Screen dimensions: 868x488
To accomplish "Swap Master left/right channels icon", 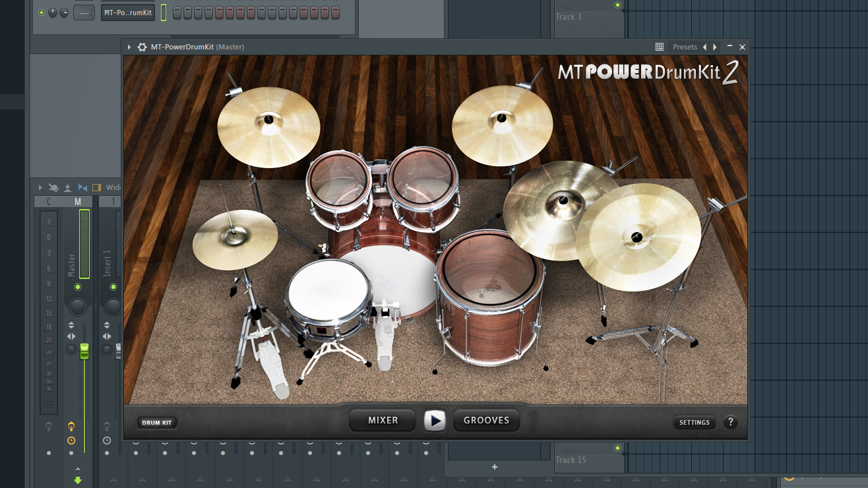I will tap(71, 337).
